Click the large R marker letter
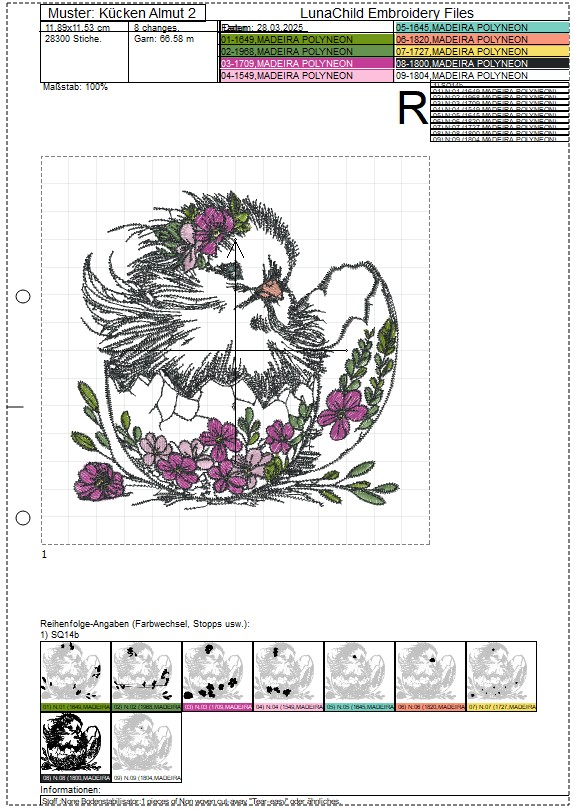 coord(412,108)
